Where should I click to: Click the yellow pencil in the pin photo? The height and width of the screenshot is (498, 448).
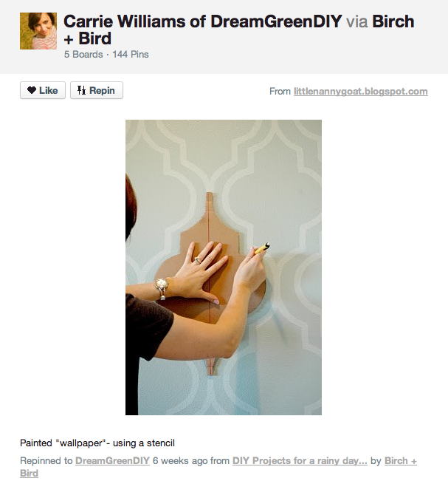(x=262, y=248)
